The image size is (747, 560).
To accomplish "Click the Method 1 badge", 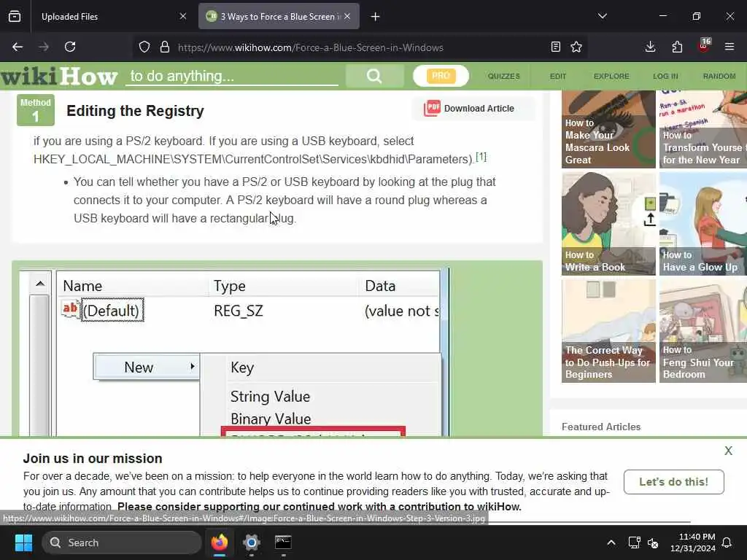I will pos(36,111).
